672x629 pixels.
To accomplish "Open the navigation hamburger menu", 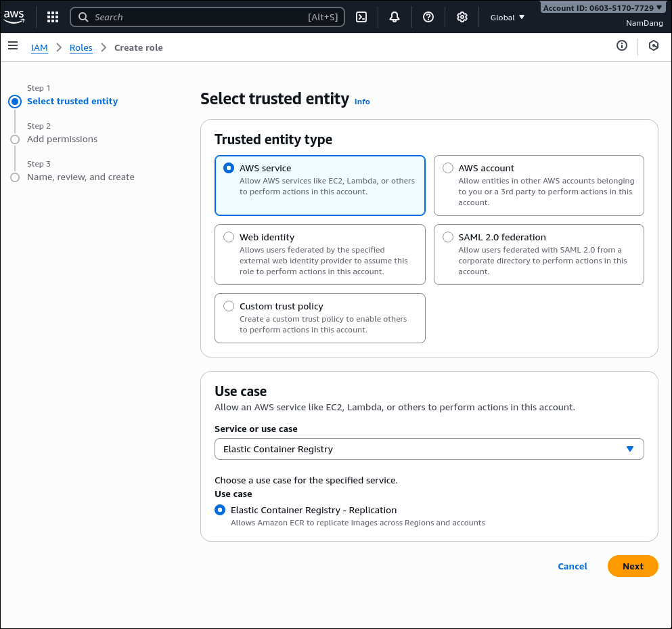I will tap(13, 46).
